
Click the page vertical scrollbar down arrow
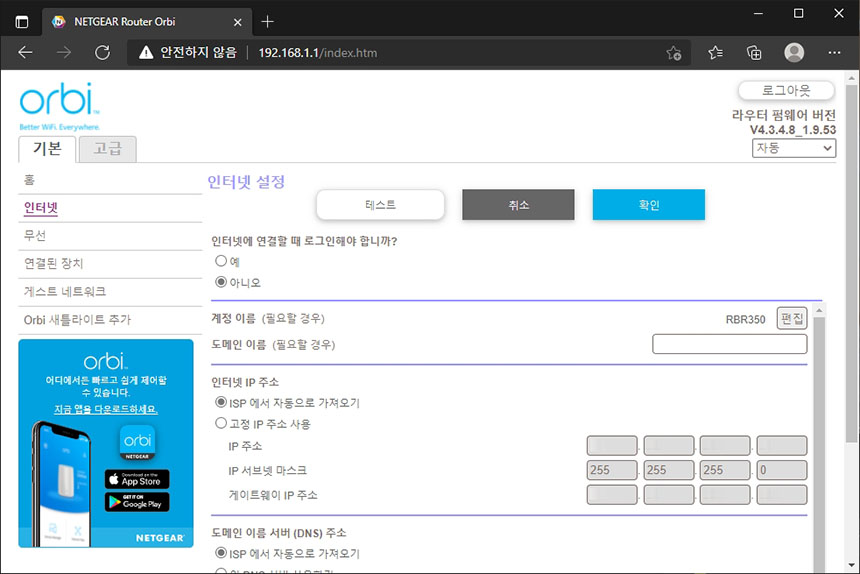[851, 565]
